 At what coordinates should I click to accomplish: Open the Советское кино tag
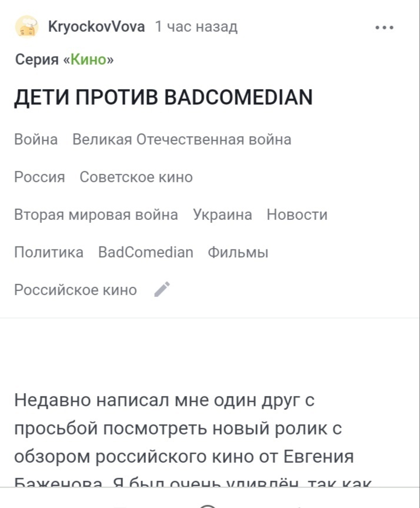pyautogui.click(x=136, y=177)
